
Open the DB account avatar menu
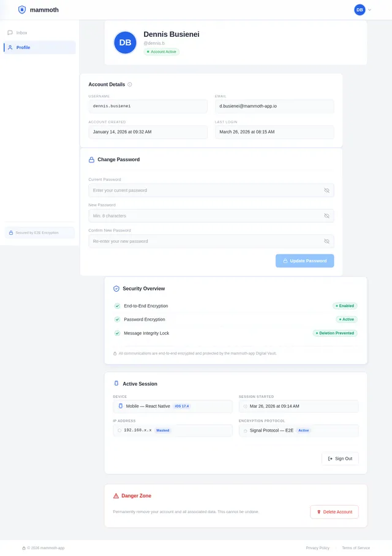[x=360, y=10]
